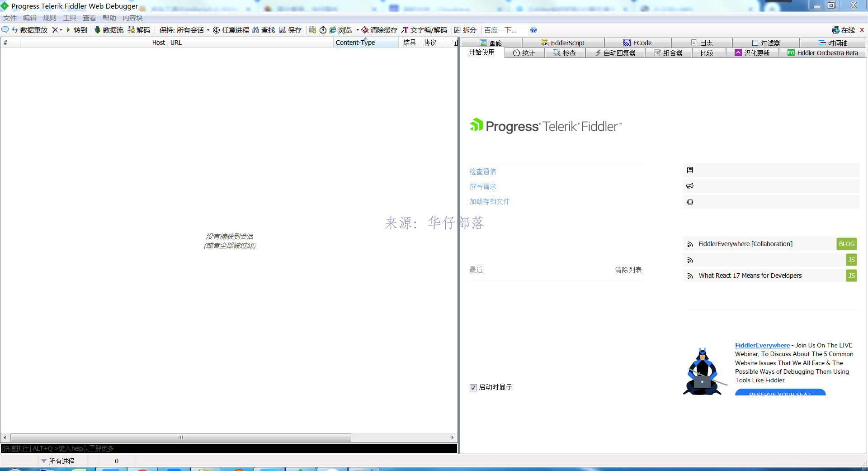Click the comment speech bubble icon
The image size is (868, 471).
(5, 30)
